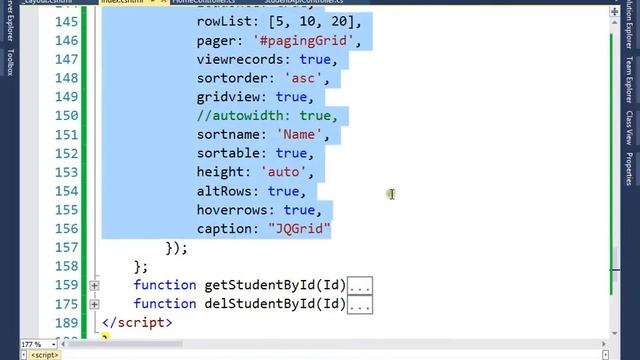Image resolution: width=640 pixels, height=360 pixels.
Task: Click the vertical scrollbar down arrow
Action: [x=614, y=333]
